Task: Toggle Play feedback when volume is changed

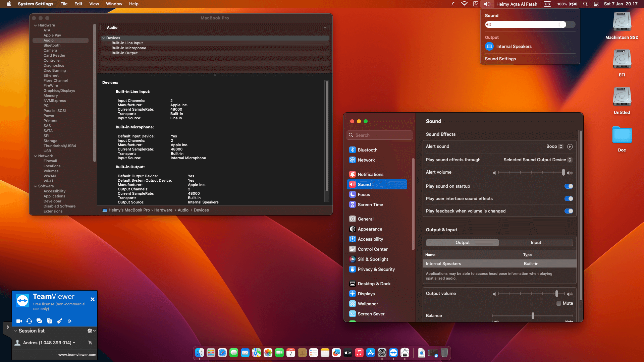Action: click(568, 211)
